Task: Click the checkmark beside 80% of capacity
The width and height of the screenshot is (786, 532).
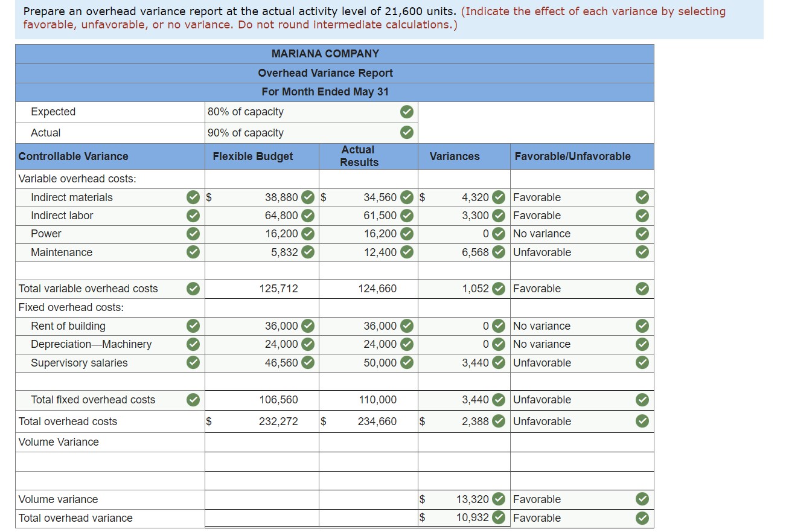Action: [406, 112]
